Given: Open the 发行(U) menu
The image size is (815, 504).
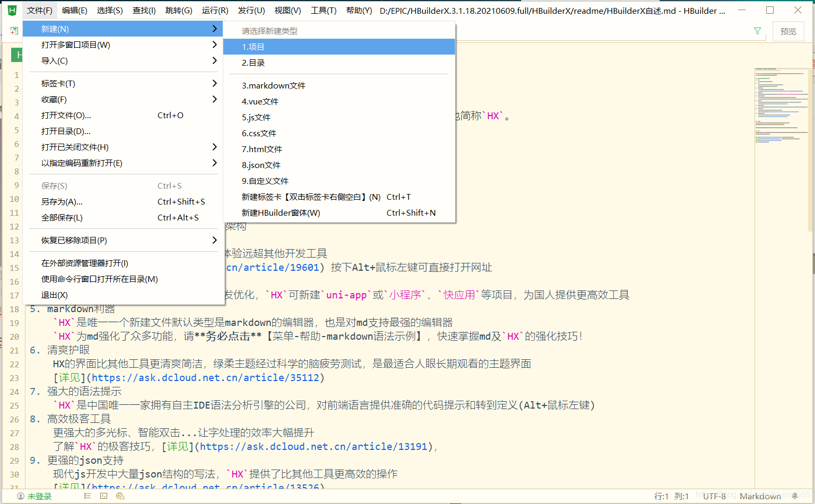Looking at the screenshot, I should click(x=251, y=10).
